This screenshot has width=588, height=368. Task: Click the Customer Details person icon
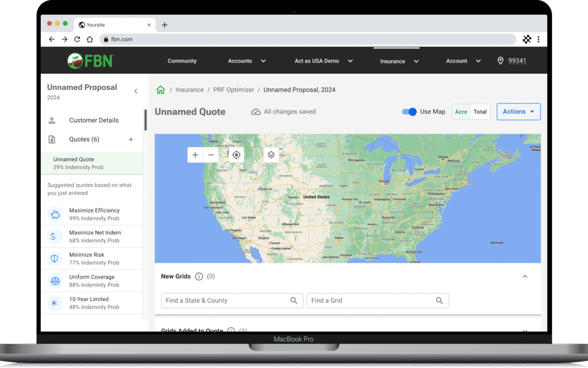pos(52,120)
